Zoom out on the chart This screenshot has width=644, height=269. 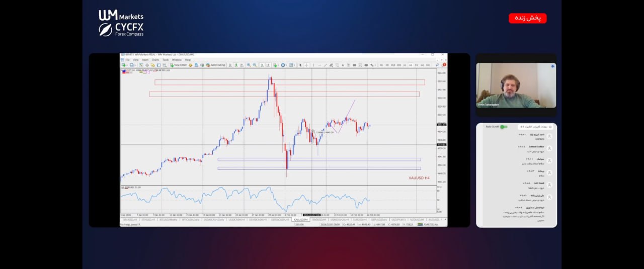pos(255,65)
